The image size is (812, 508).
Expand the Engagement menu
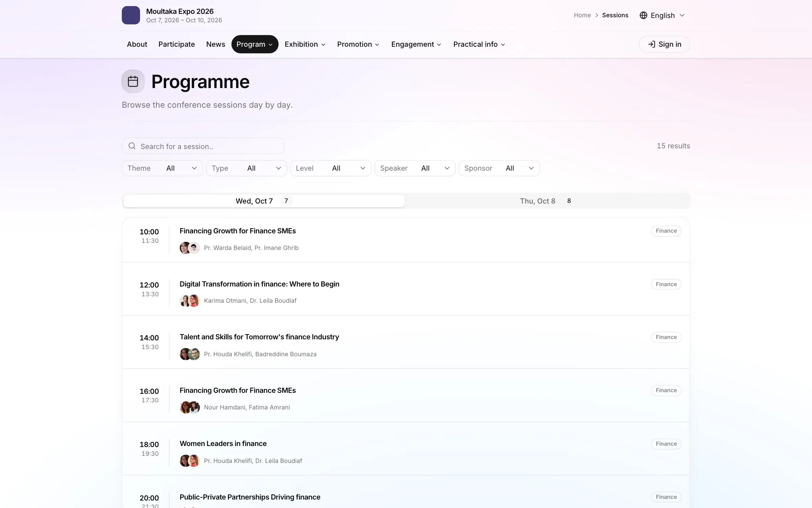click(416, 44)
